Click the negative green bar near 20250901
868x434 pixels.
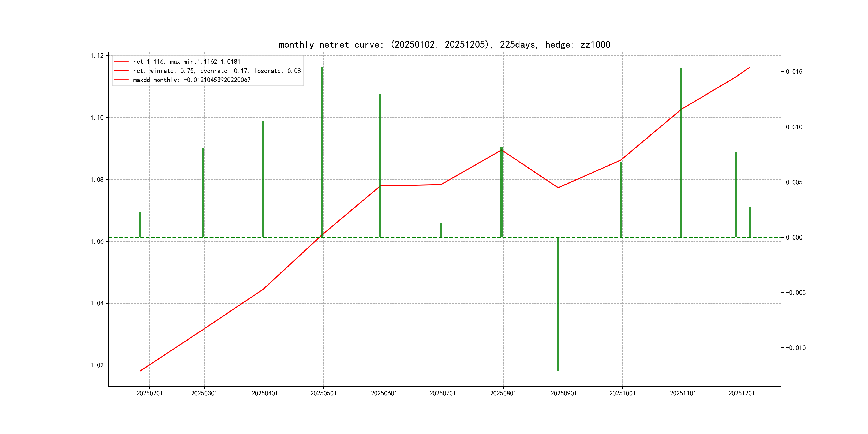pyautogui.click(x=558, y=303)
